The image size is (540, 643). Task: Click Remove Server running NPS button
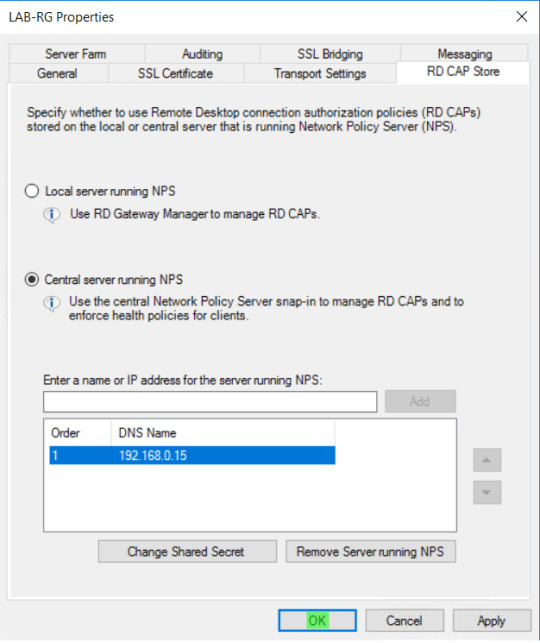point(371,552)
